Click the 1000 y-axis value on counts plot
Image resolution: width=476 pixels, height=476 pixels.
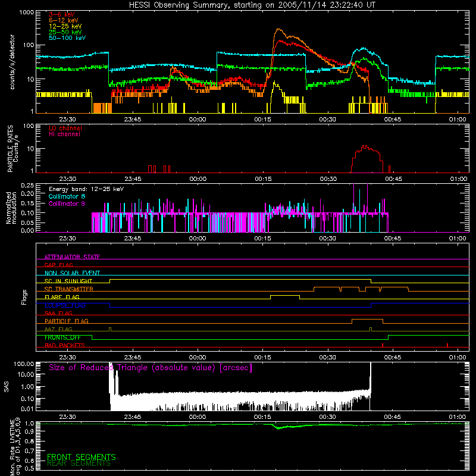coord(27,12)
